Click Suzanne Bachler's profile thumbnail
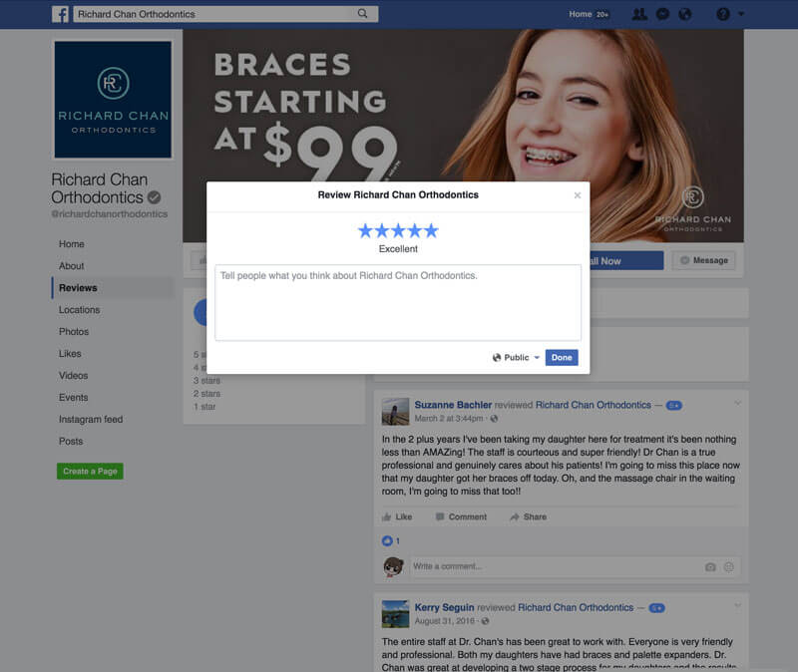 (395, 412)
